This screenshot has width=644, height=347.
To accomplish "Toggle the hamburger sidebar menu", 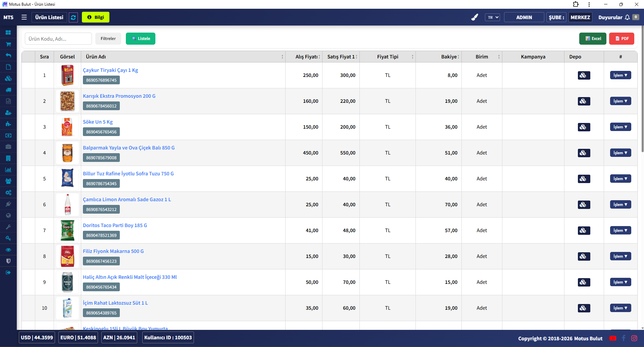I will (24, 17).
